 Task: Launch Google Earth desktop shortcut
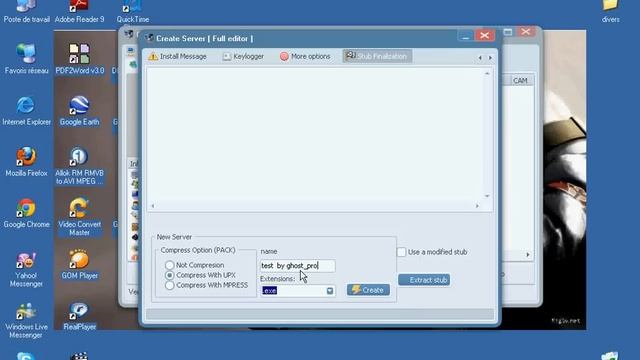79,111
